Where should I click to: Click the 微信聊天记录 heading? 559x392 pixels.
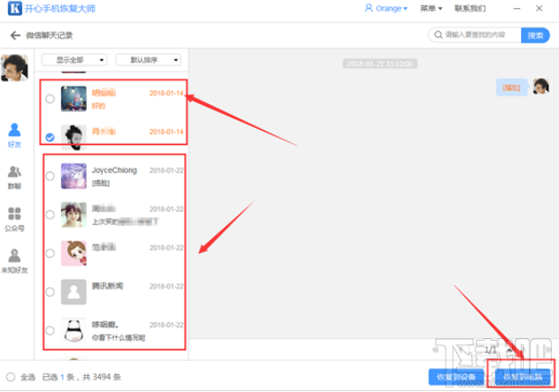click(49, 35)
